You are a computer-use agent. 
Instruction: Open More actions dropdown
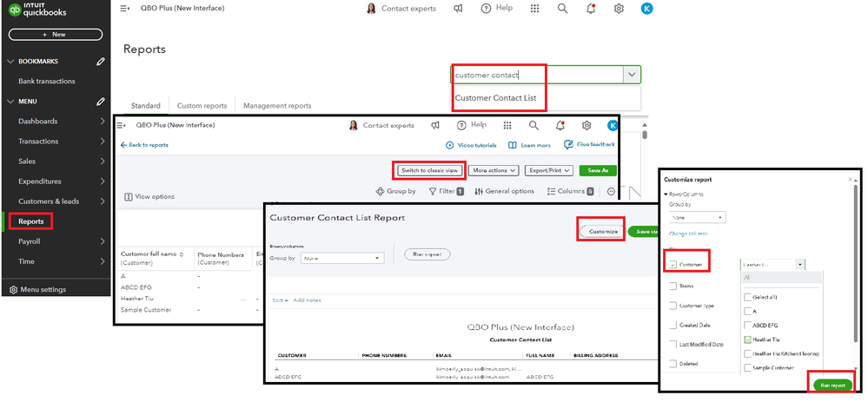[494, 170]
